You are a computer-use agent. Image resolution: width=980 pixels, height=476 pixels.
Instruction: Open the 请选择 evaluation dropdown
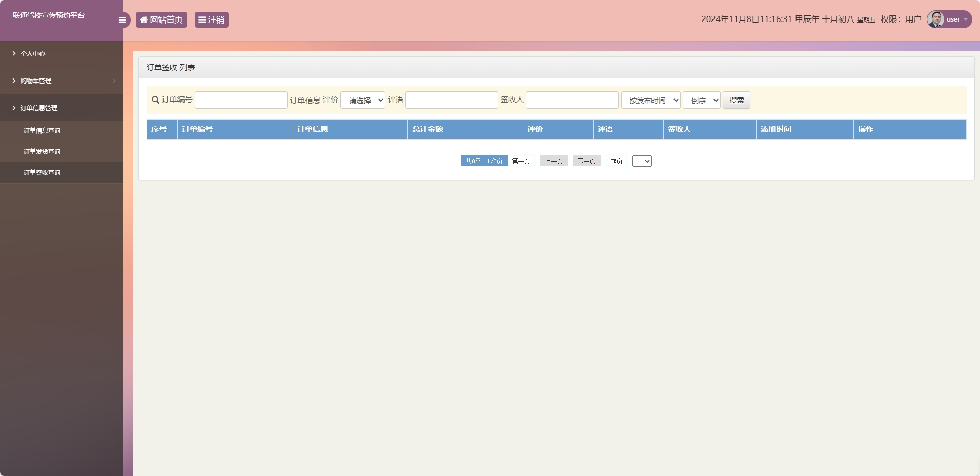coord(362,100)
